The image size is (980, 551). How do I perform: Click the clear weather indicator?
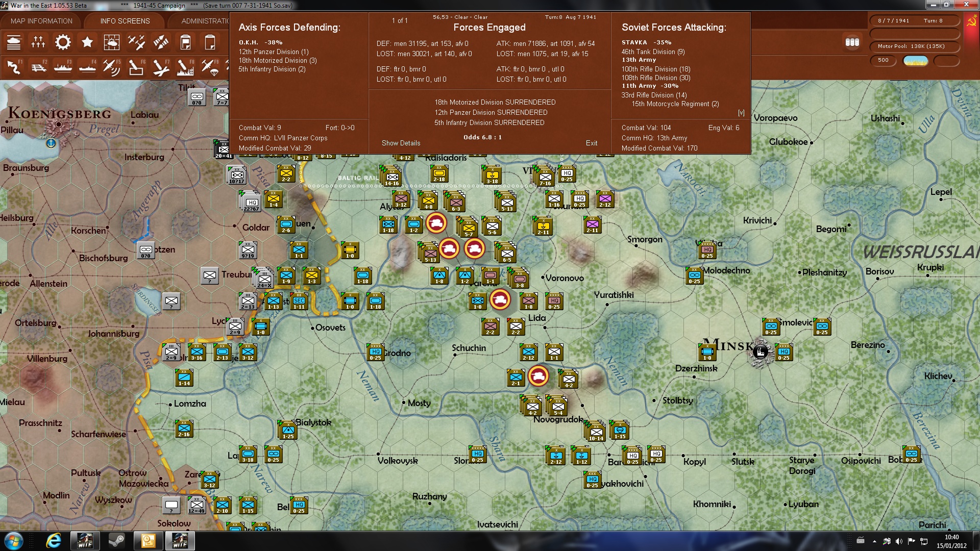[916, 61]
